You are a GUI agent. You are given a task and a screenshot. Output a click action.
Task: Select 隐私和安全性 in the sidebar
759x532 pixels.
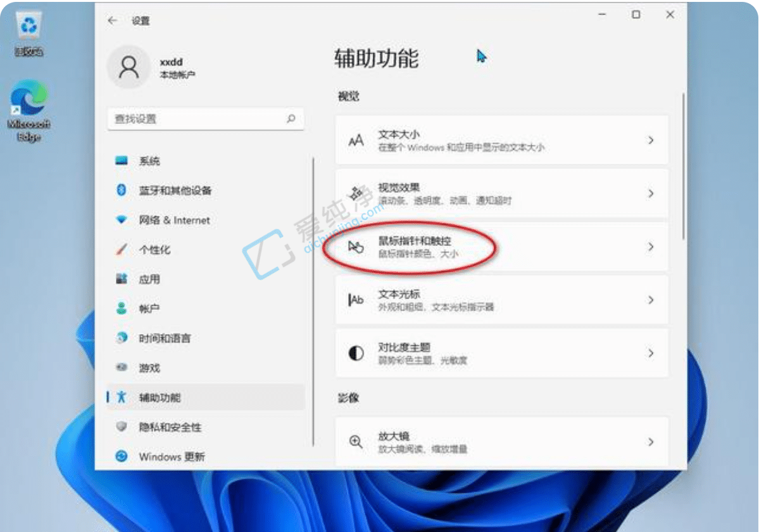122,427
